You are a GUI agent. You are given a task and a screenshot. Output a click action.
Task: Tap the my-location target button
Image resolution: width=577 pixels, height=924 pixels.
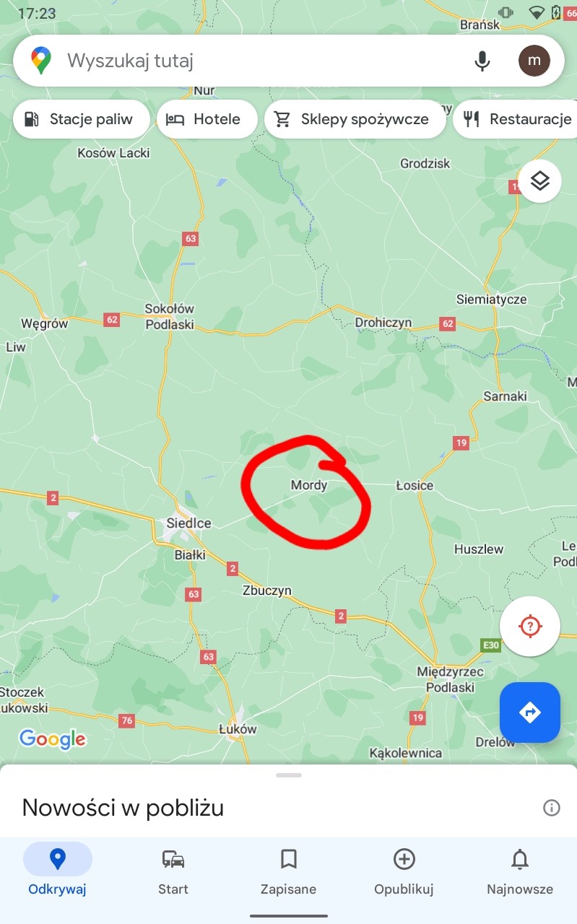coord(530,626)
